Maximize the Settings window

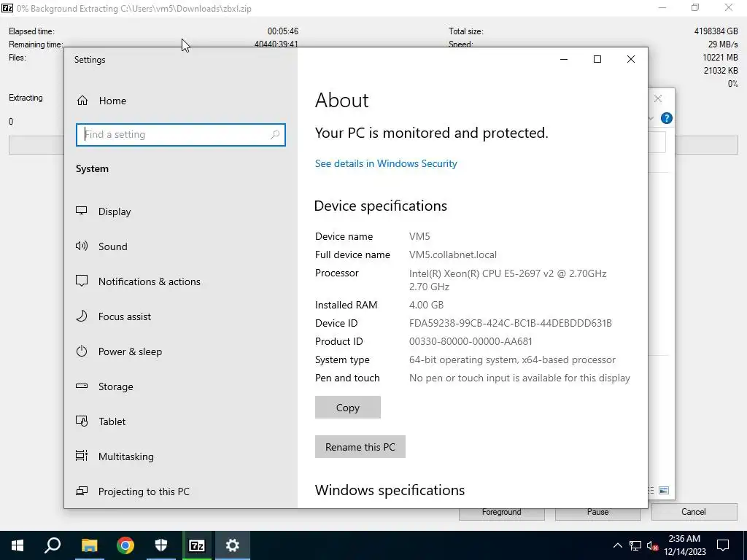(x=597, y=59)
